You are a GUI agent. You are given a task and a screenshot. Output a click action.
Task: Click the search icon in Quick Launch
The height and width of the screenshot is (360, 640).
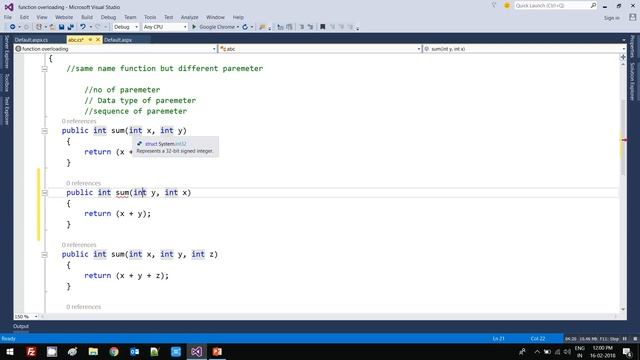coord(593,5)
